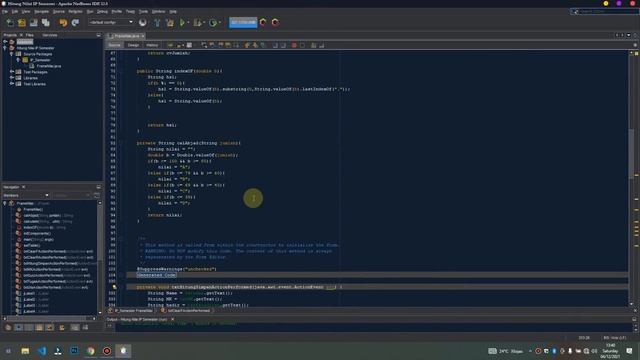Click the first red circular icon after memory bar
This screenshot has height=360, width=640.
[263, 22]
